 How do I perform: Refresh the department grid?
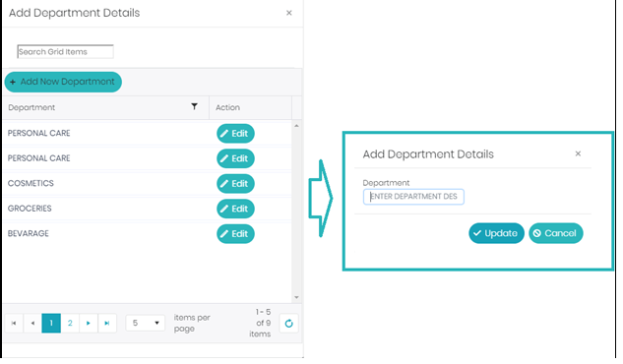click(288, 324)
